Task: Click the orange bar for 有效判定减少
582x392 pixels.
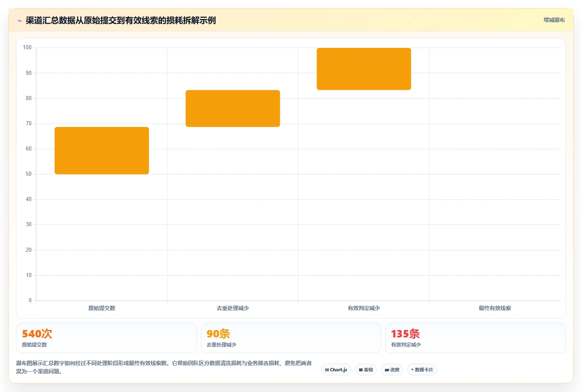Action: point(364,69)
